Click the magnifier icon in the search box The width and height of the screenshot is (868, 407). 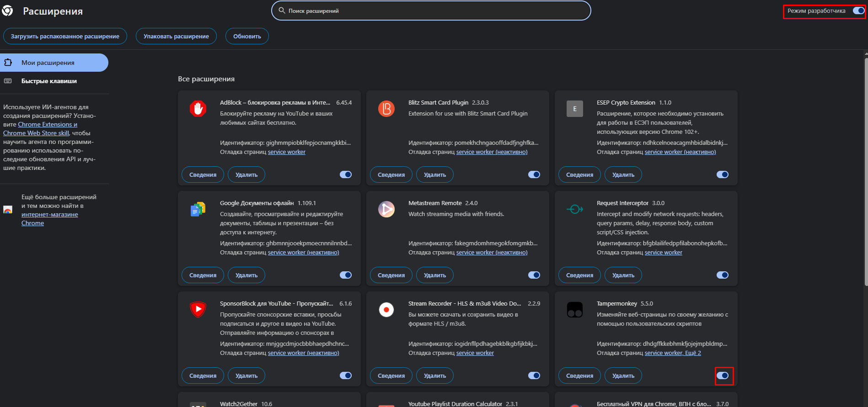(x=282, y=11)
